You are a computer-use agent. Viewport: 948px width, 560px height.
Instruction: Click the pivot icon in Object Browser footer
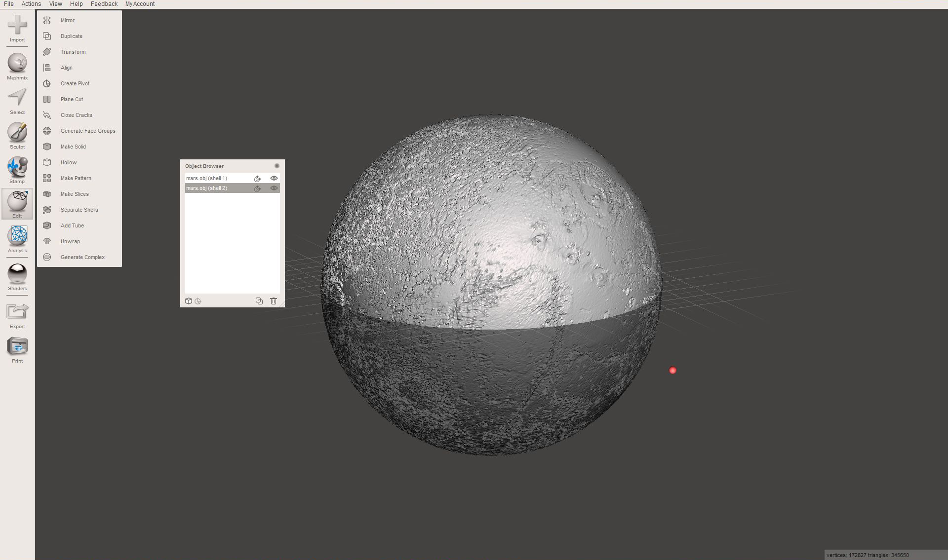pyautogui.click(x=198, y=301)
